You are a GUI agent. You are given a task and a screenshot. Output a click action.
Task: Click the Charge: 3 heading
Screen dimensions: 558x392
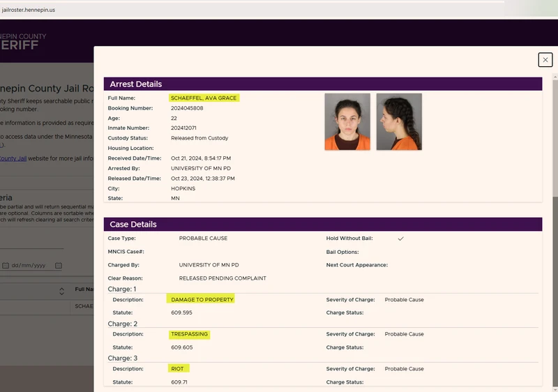point(123,359)
